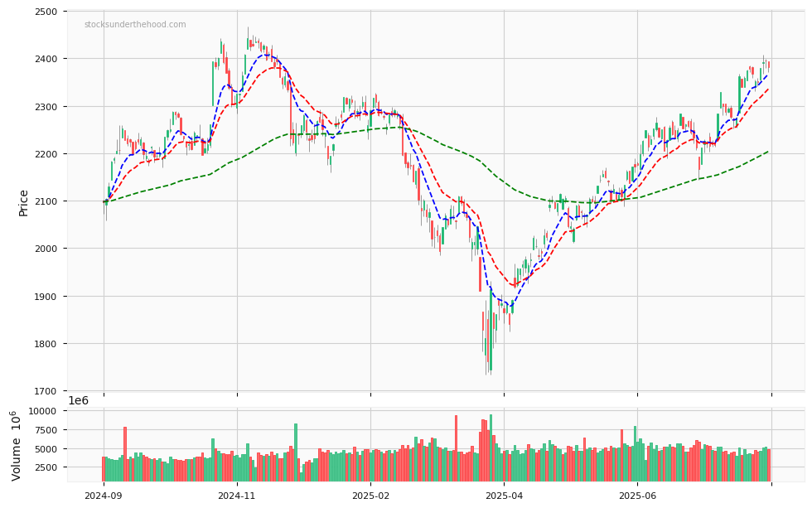Click the 2025-04 date label
The image size is (812, 508).
[x=505, y=496]
